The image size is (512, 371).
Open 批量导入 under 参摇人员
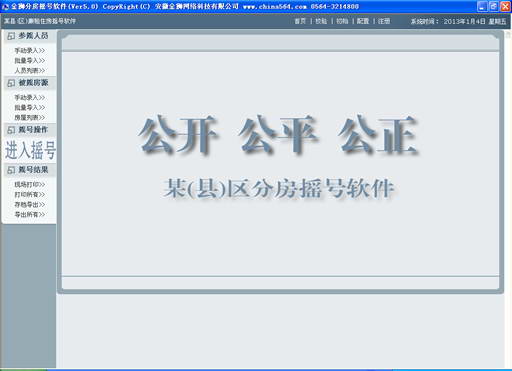(x=30, y=61)
